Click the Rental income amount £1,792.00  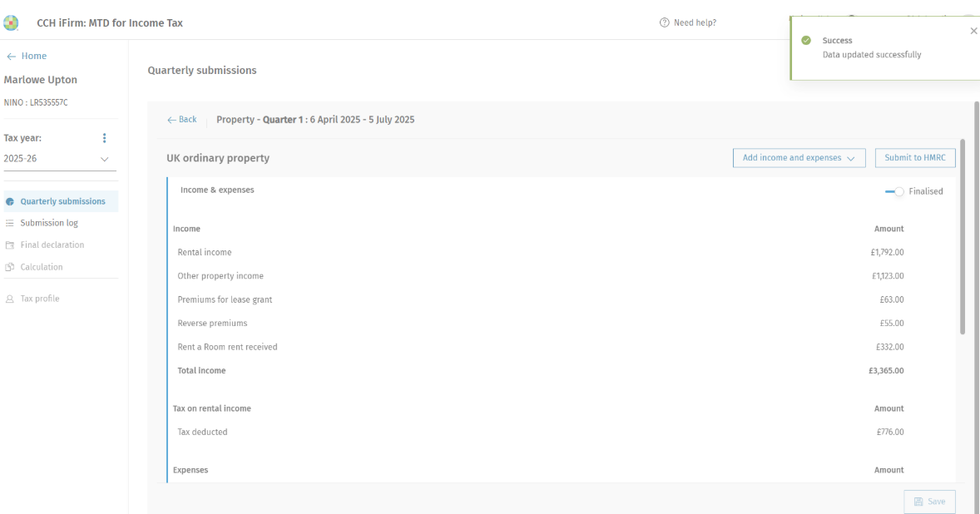coord(887,252)
